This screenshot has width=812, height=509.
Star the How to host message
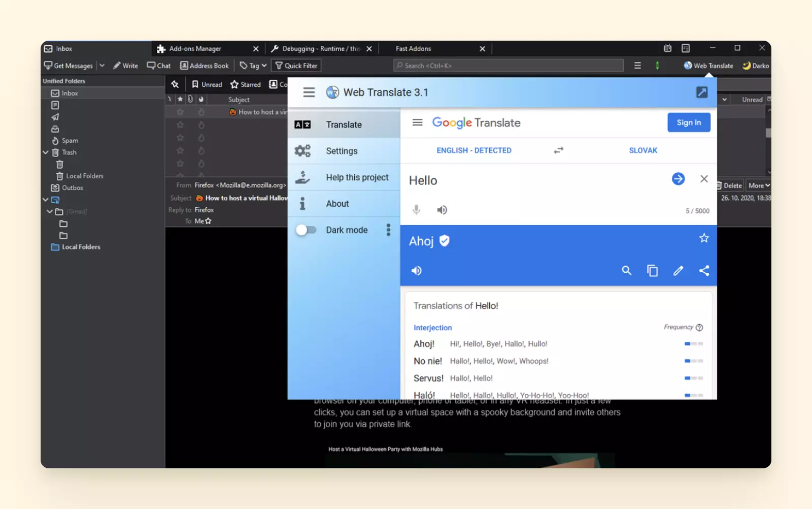[180, 112]
